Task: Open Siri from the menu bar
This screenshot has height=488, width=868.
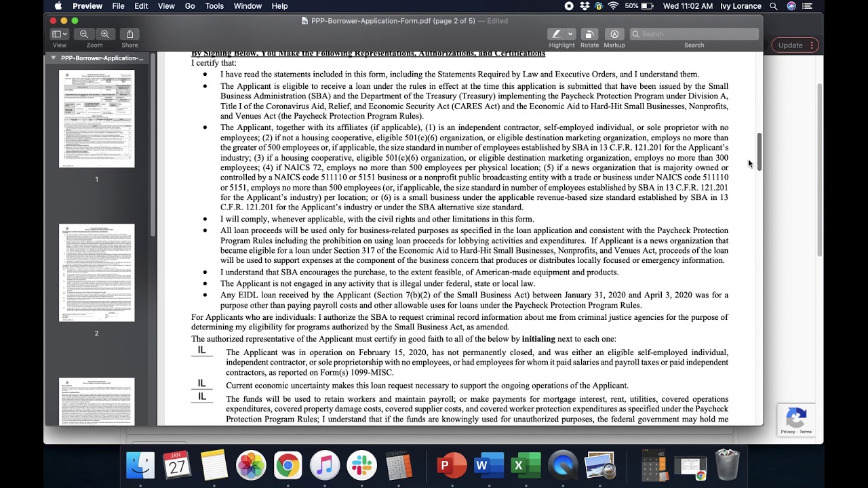Action: click(791, 6)
